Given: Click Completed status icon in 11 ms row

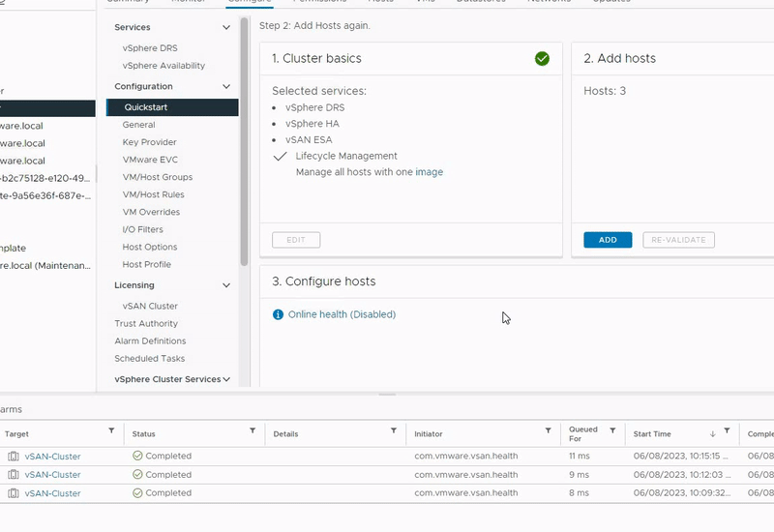Looking at the screenshot, I should 137,456.
